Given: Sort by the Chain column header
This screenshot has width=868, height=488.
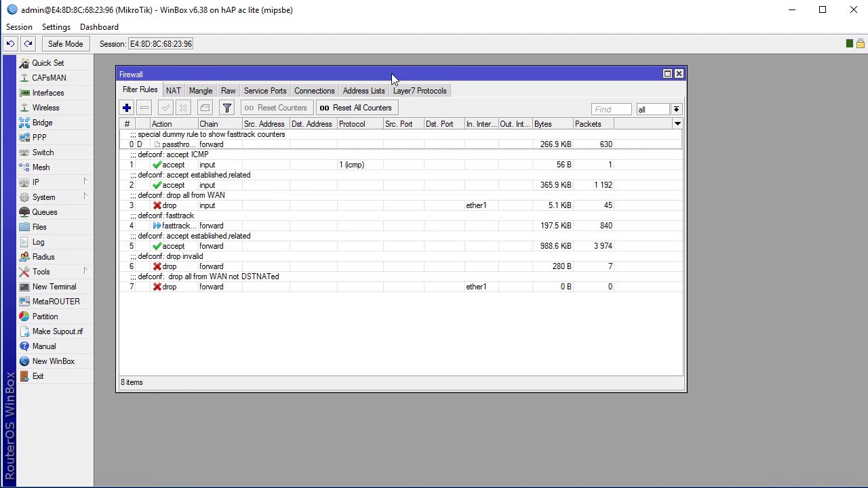Looking at the screenshot, I should coord(220,124).
